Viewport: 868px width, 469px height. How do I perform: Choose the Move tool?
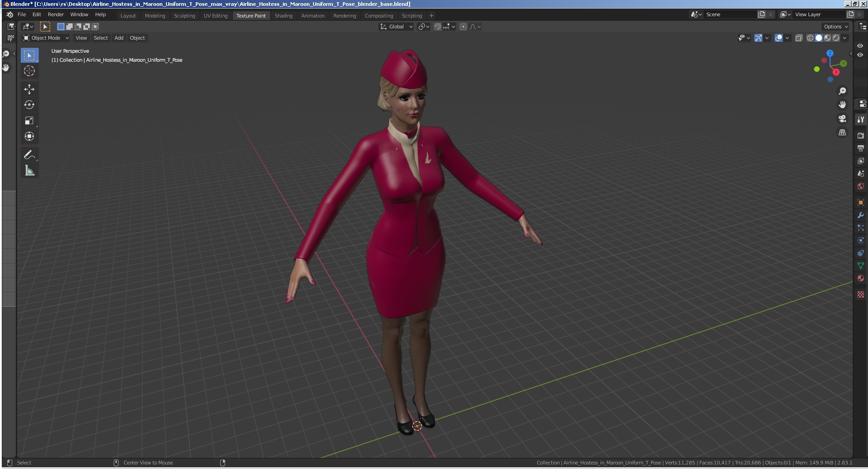(29, 89)
